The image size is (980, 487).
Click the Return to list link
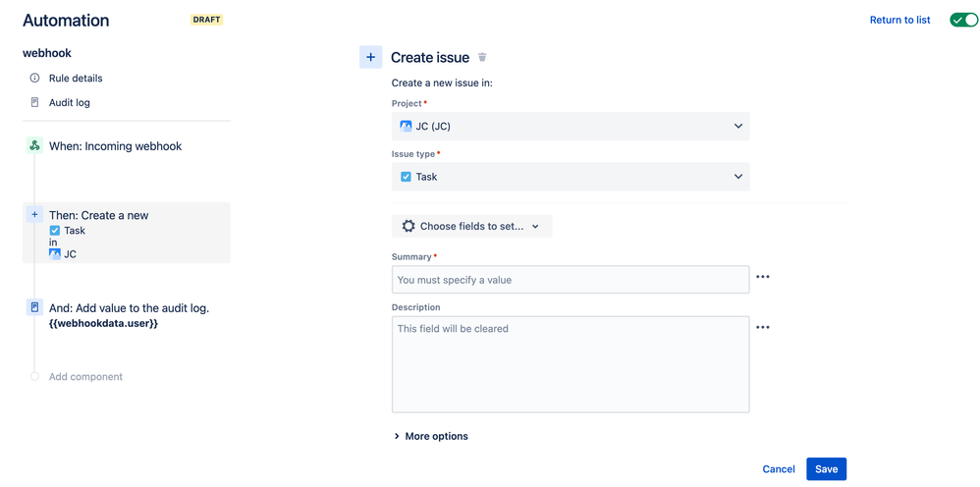pos(900,20)
